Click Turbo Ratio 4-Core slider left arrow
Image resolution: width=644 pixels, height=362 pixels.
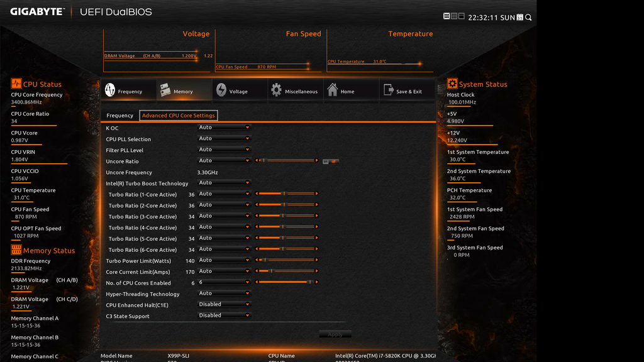[257, 226]
